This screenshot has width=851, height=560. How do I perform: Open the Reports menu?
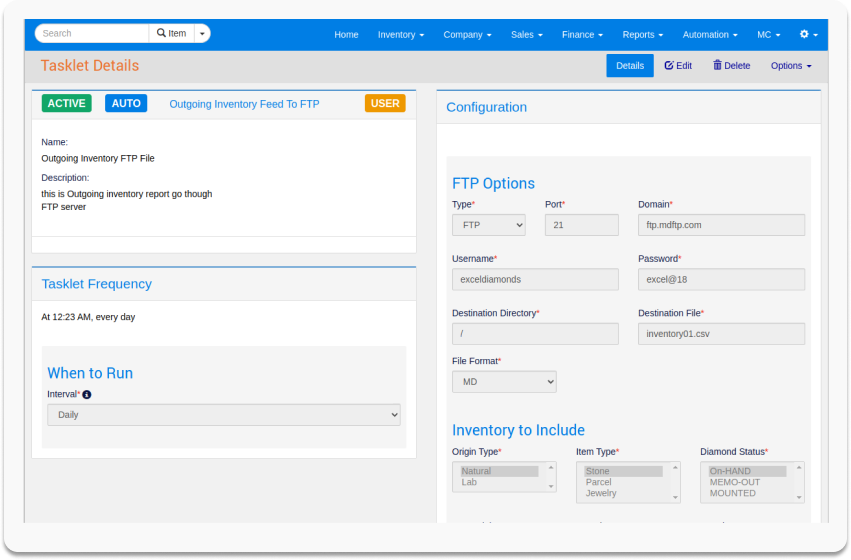tap(643, 34)
